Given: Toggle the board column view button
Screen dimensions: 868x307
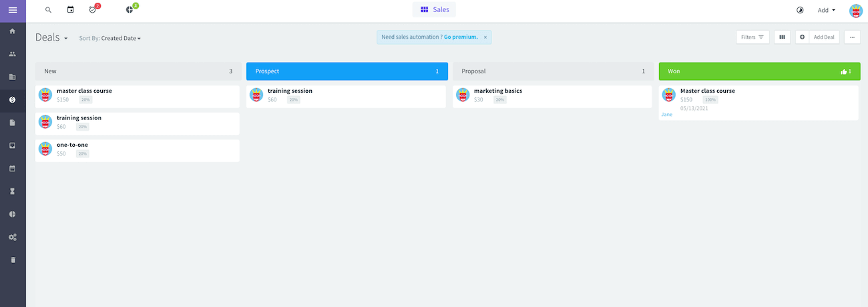Looking at the screenshot, I should (782, 37).
